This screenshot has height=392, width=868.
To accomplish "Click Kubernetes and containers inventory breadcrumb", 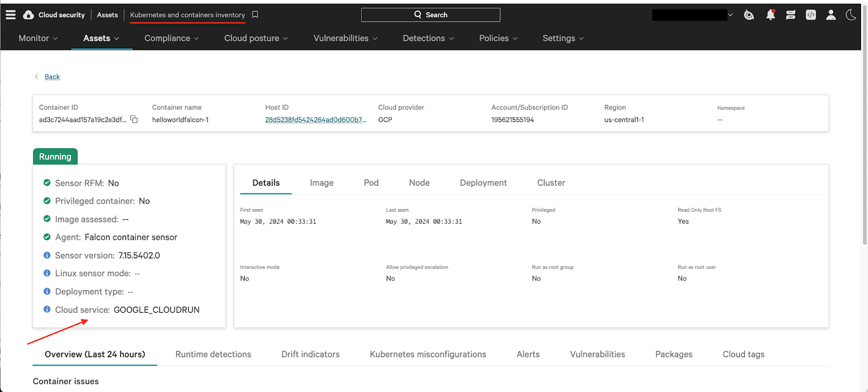I will (187, 15).
